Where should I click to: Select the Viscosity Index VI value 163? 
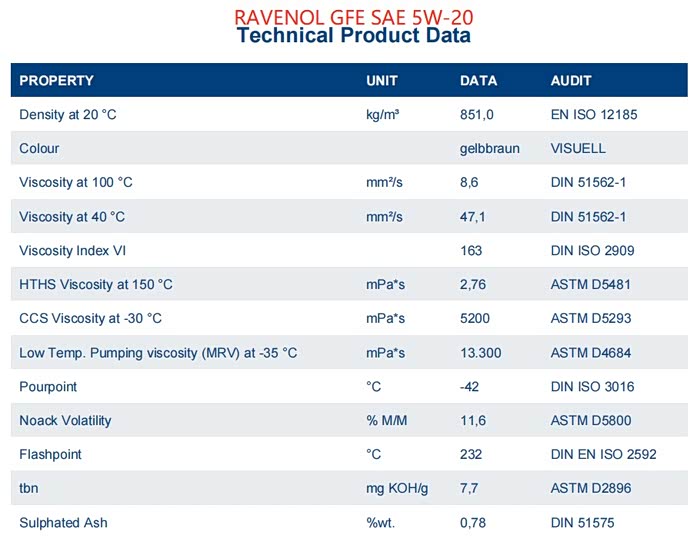click(x=470, y=251)
